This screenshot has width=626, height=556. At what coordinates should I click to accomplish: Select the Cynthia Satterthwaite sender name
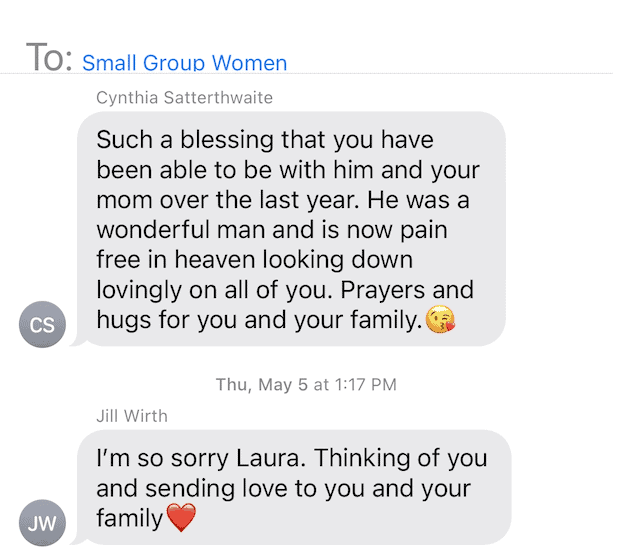[184, 97]
